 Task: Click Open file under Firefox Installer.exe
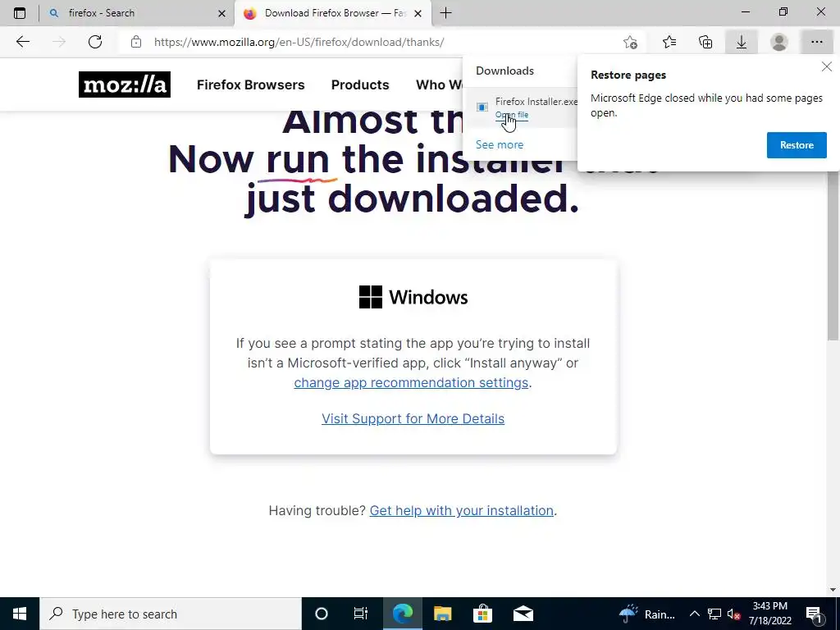pyautogui.click(x=512, y=115)
